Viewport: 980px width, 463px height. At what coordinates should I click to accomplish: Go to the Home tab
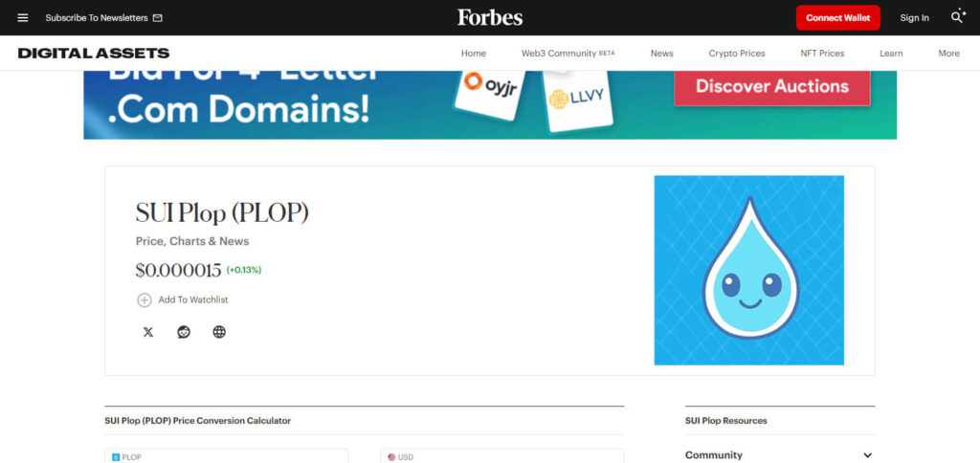(x=473, y=54)
